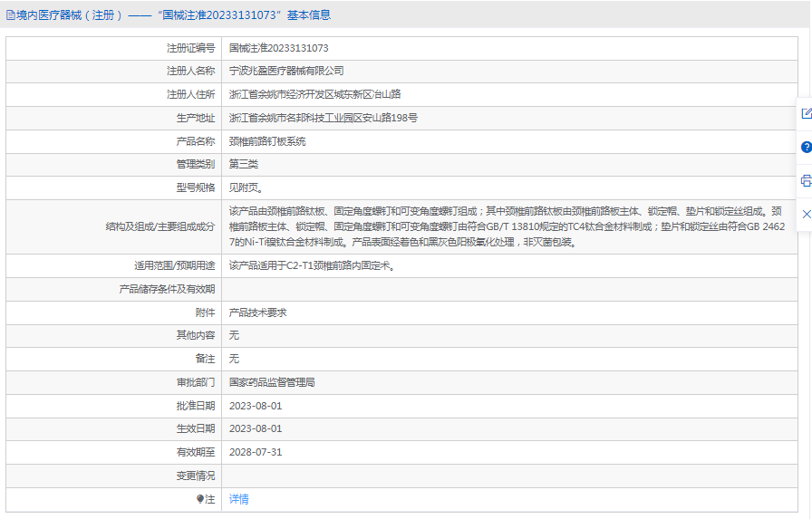Click the attachment value 产品技术要求
Screen dimensions: 812x519
tap(257, 312)
